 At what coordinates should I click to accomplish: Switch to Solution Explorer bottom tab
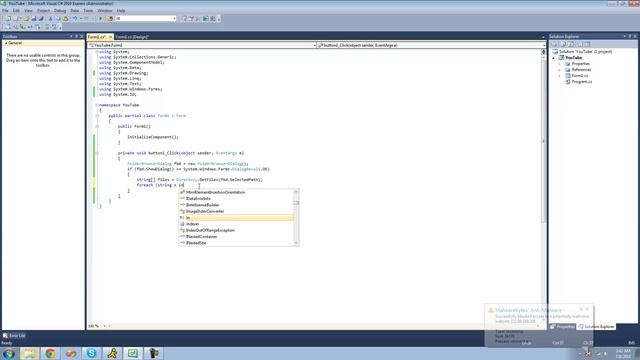point(596,327)
